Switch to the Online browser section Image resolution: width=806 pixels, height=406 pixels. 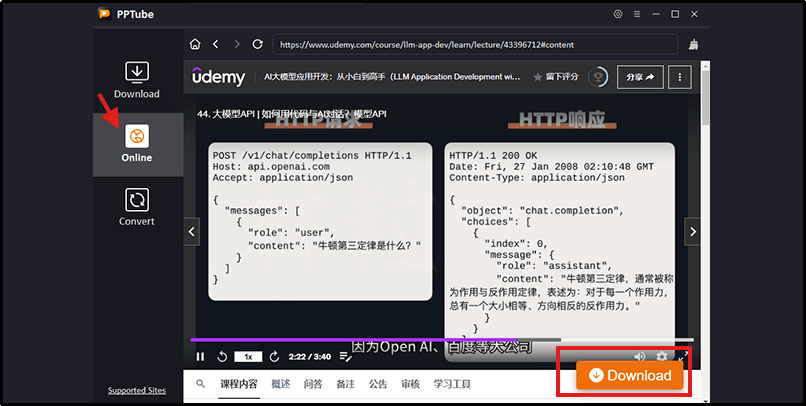point(137,144)
